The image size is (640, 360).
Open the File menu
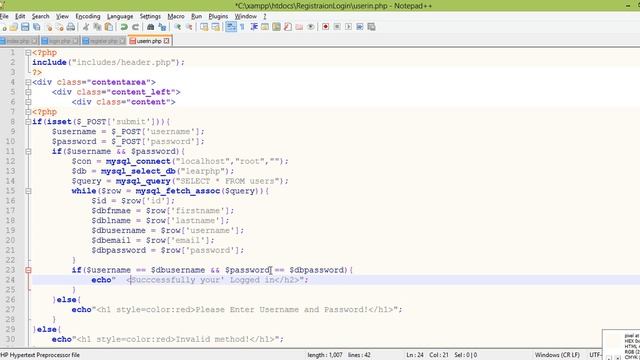point(4,16)
